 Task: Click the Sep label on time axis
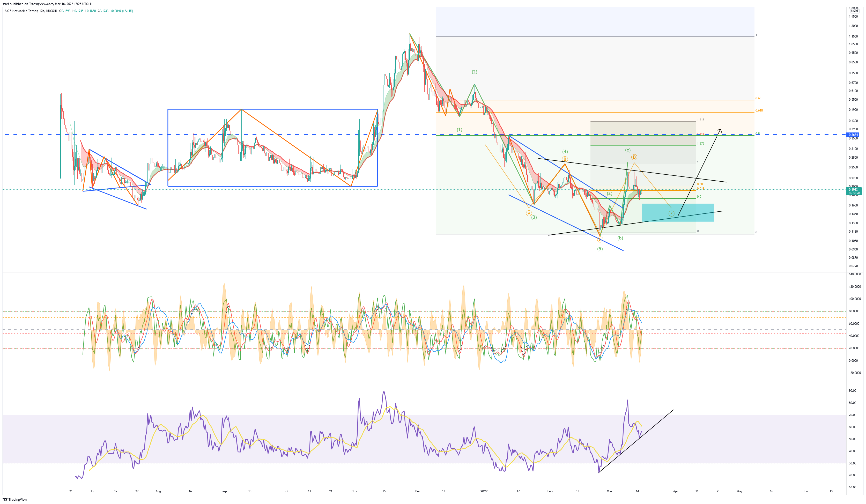[x=224, y=491]
